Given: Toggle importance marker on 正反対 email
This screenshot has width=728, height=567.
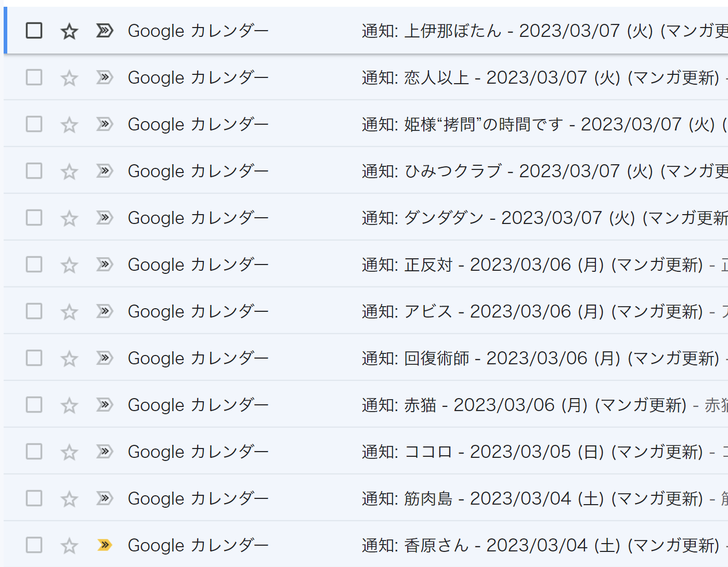Looking at the screenshot, I should (105, 265).
